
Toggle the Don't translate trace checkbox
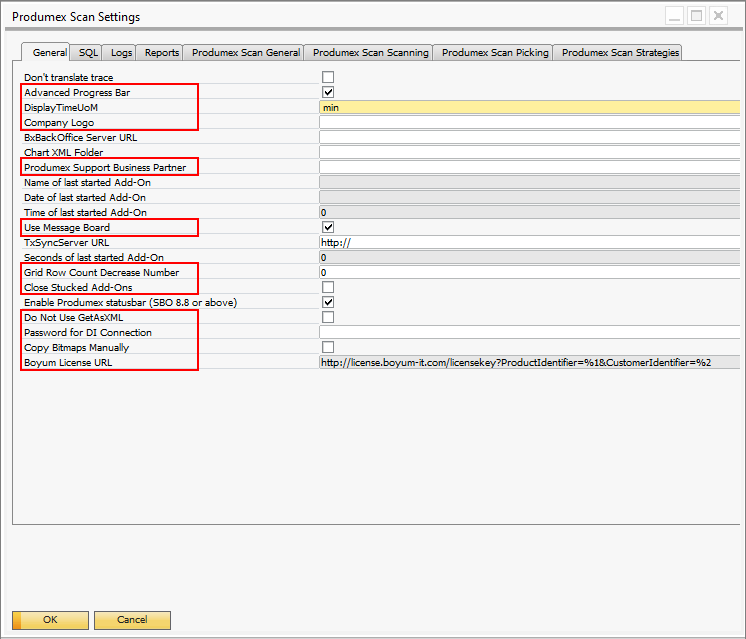click(328, 77)
